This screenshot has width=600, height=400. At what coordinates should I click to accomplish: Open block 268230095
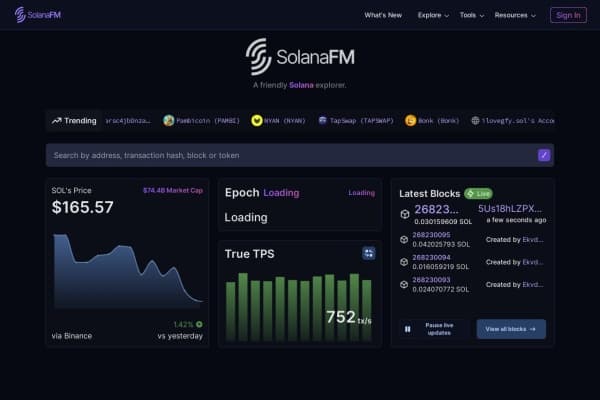tap(431, 235)
